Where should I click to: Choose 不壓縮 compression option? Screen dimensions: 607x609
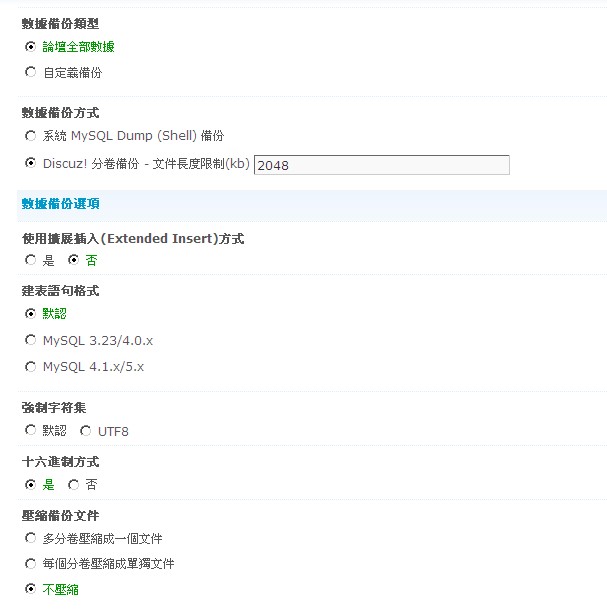tap(30, 588)
